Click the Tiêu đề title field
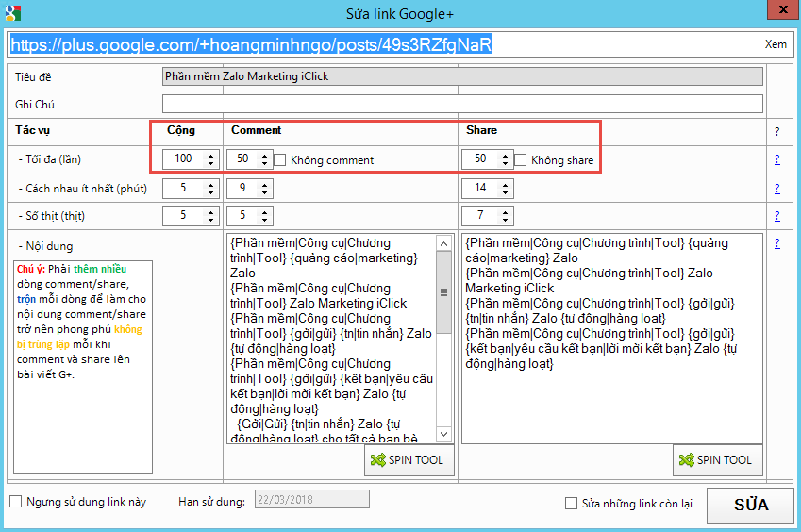 [x=462, y=76]
